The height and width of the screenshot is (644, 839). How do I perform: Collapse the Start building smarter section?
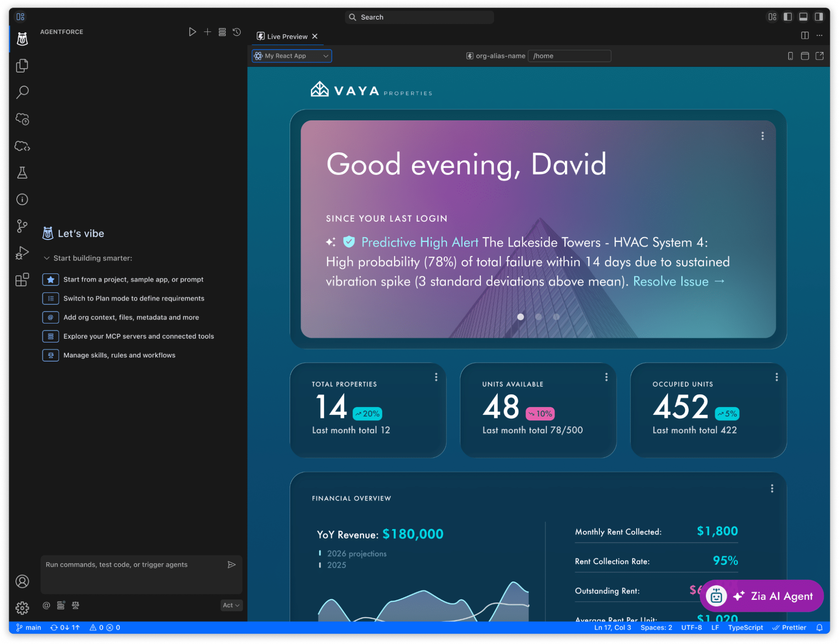tap(47, 258)
